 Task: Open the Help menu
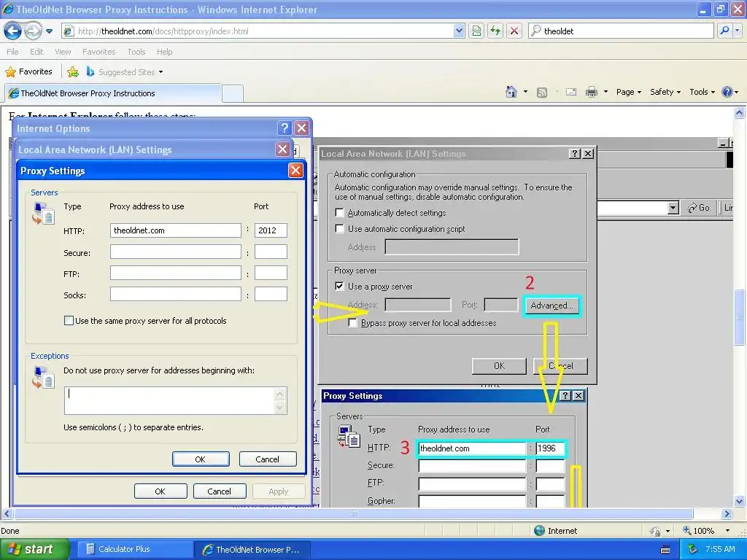coord(164,52)
